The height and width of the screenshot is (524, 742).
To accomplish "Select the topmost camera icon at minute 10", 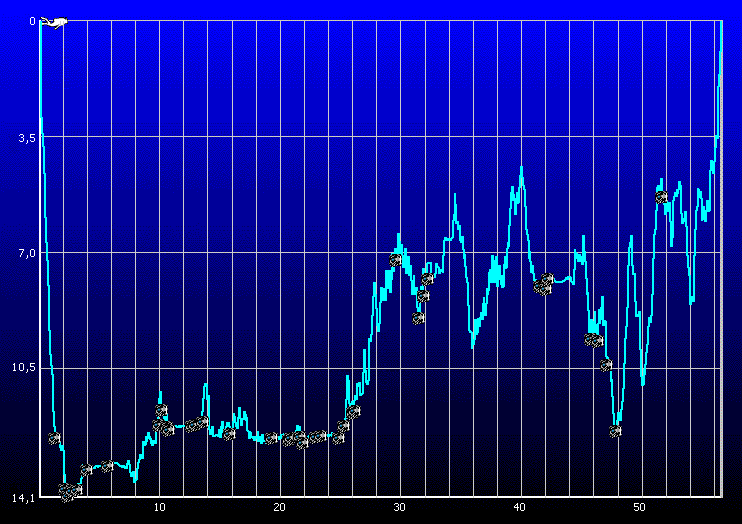I will click(x=161, y=410).
